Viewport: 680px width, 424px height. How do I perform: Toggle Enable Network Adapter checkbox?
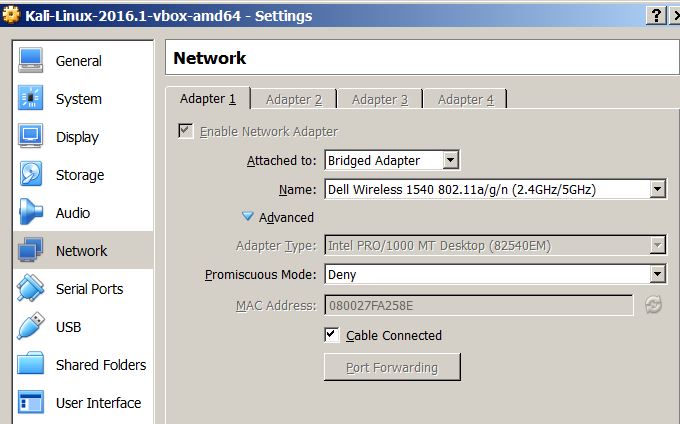[185, 131]
